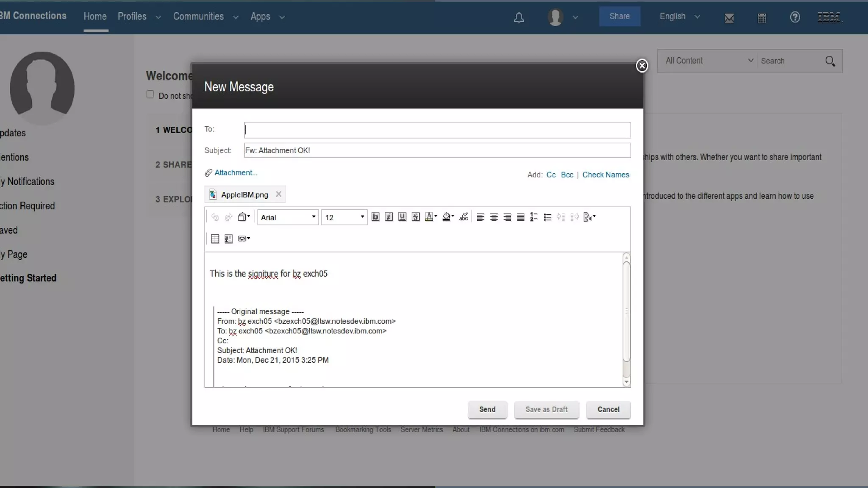The image size is (868, 488).
Task: Open the Profiles menu
Action: coord(132,17)
